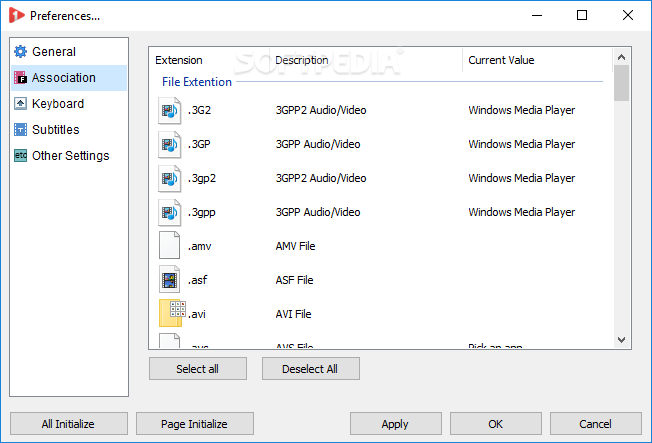The width and height of the screenshot is (652, 443).
Task: Apply the preference changes
Action: pos(395,423)
